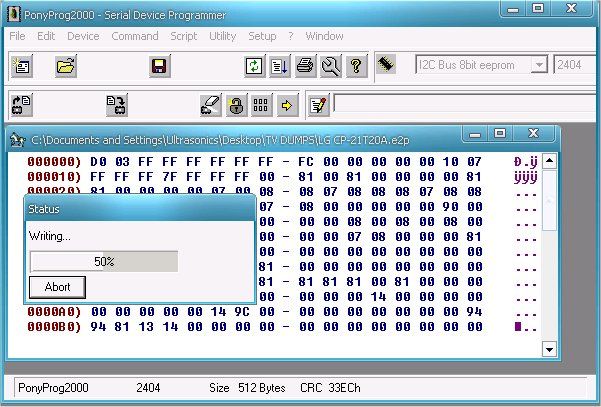Open interface setup wrench icon
The height and width of the screenshot is (407, 601).
pyautogui.click(x=331, y=66)
